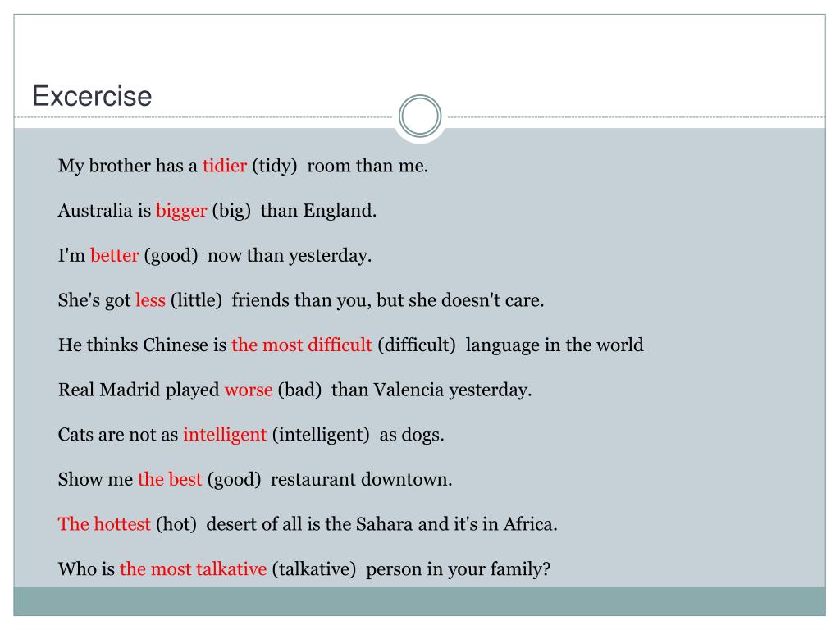Click the red word intelligent
840x630 pixels.
[225, 435]
